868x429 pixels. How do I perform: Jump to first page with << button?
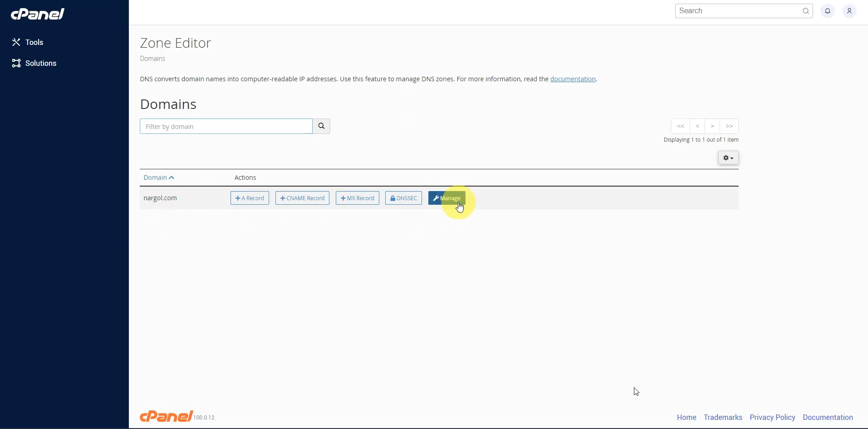(680, 126)
